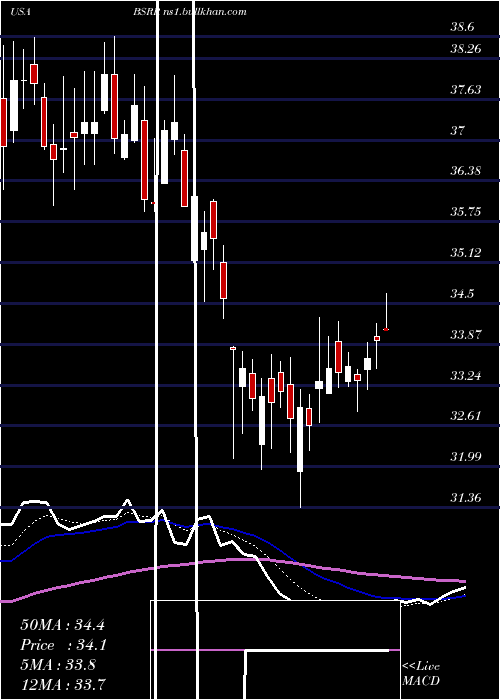
Task: Click the 35.75 price axis label
Action: 466,211
